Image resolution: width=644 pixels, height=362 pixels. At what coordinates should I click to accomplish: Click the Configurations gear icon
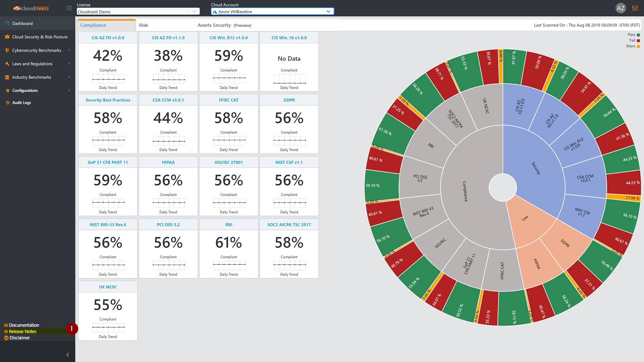point(8,91)
